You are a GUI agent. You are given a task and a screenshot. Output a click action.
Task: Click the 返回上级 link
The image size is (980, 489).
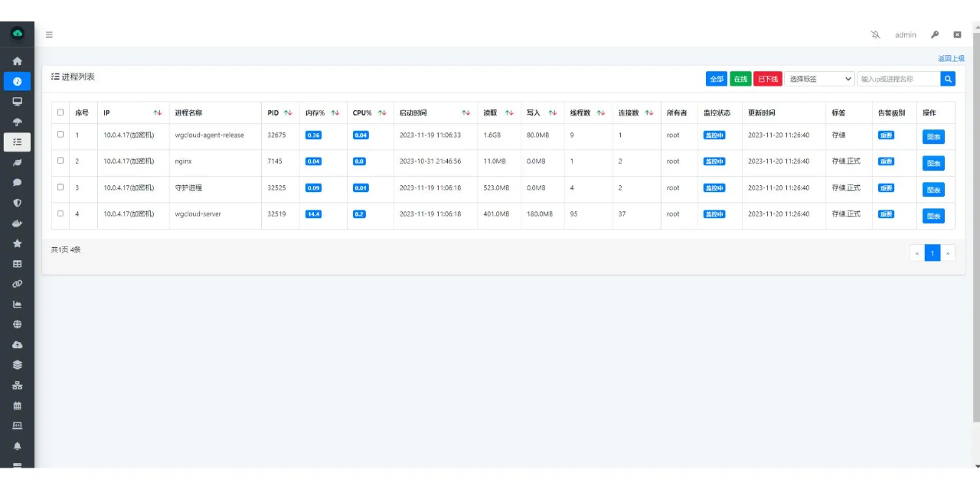[951, 58]
